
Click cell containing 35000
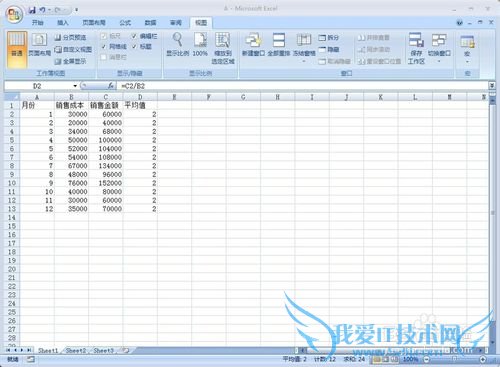click(x=71, y=209)
